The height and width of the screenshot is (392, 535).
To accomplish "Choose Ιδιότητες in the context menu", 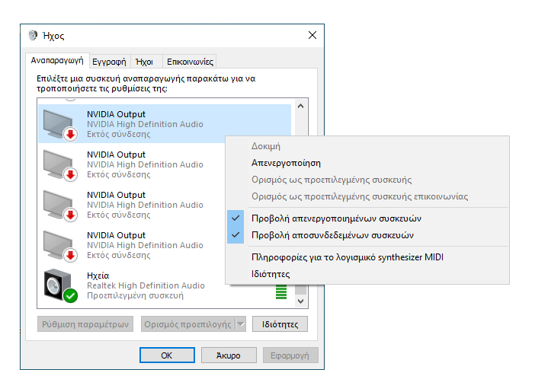I will pos(367,274).
